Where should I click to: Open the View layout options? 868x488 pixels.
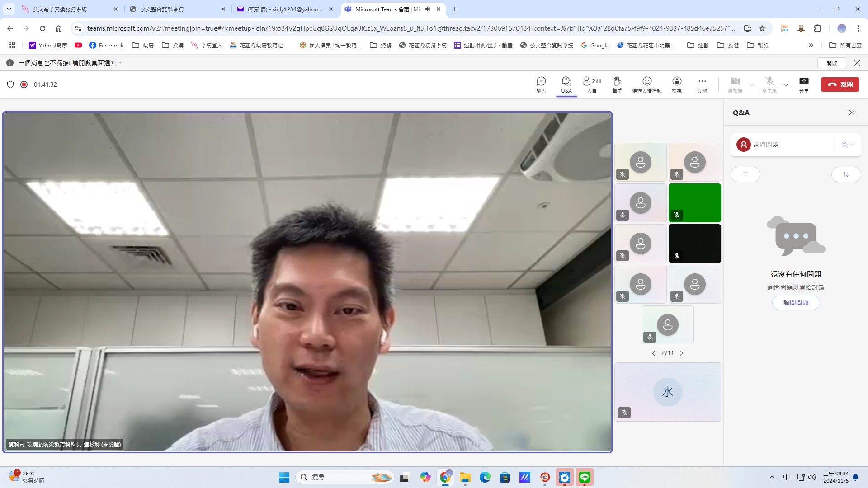pos(676,84)
